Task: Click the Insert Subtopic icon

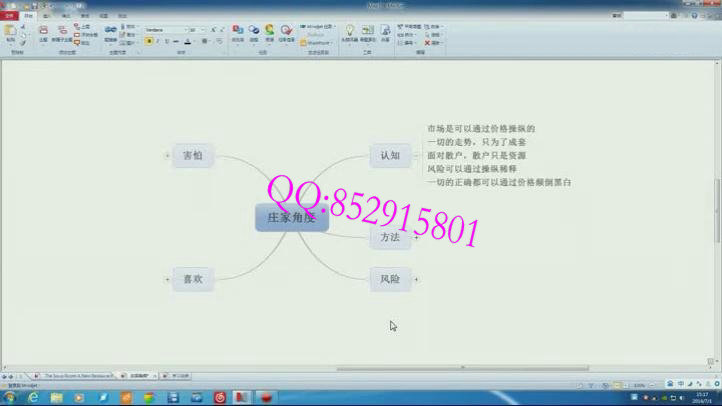Action: (61, 32)
